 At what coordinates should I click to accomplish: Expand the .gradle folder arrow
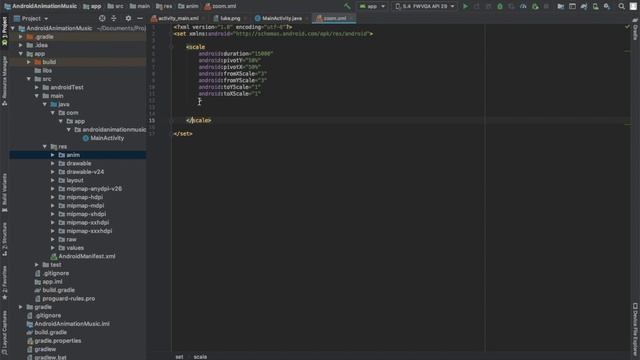21,37
